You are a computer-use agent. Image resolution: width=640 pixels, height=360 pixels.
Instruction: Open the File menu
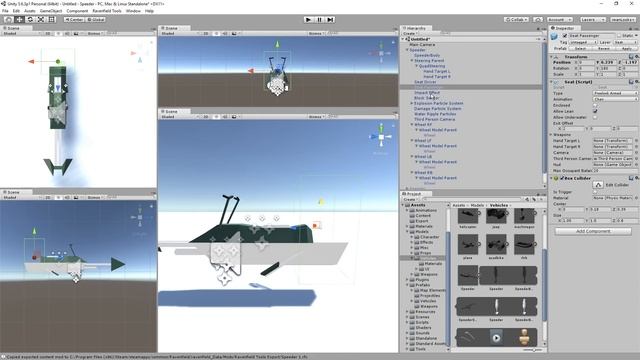pos(5,11)
